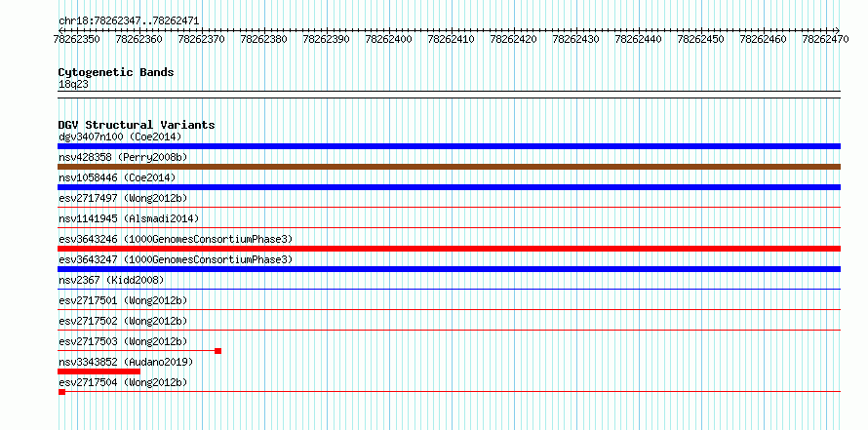Click the Cytogenetic Bands track title
Screen dimensions: 868x430
pyautogui.click(x=116, y=72)
